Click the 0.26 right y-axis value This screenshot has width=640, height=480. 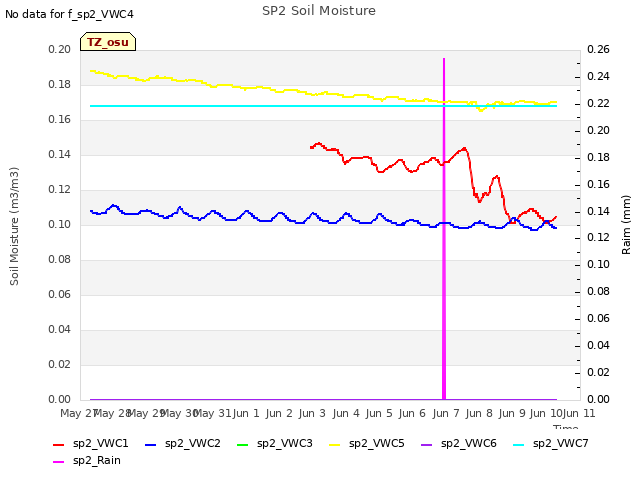point(598,49)
